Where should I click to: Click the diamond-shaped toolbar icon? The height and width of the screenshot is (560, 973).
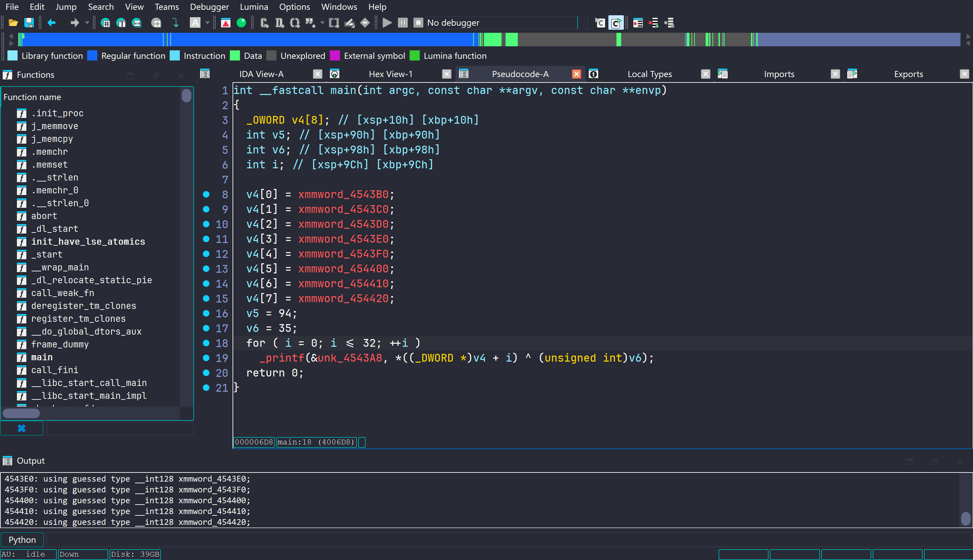coord(365,23)
